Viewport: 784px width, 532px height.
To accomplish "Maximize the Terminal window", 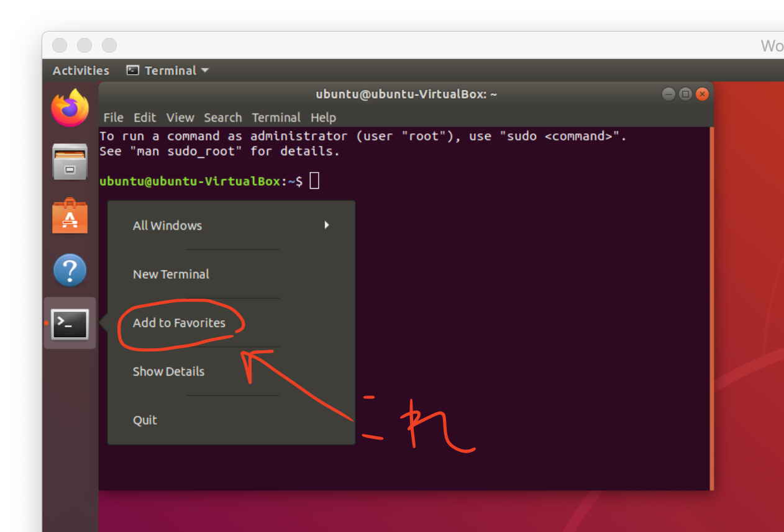I will point(685,94).
